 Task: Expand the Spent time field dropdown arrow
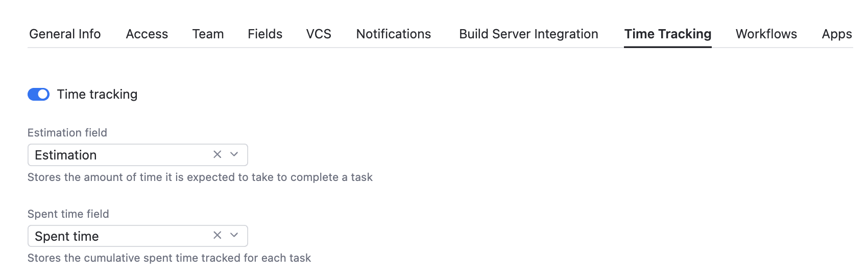coord(234,235)
